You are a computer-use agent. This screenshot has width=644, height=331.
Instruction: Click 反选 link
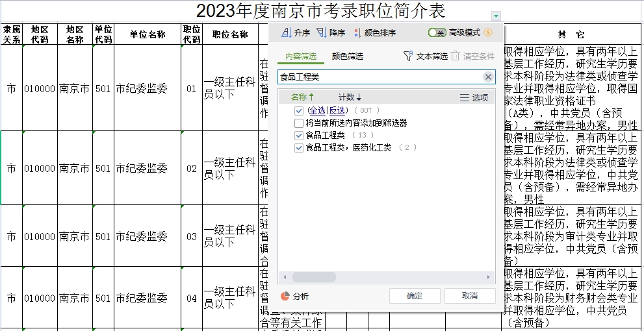pos(337,110)
